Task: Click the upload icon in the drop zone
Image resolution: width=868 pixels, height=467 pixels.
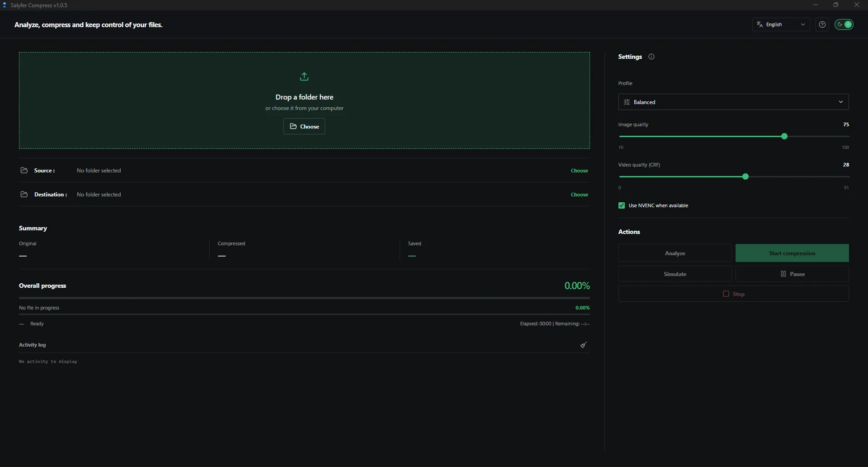Action: pyautogui.click(x=304, y=76)
